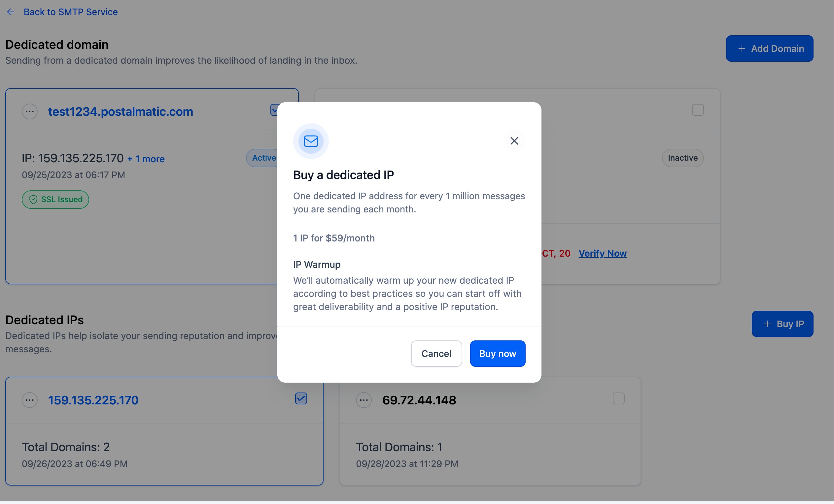The image size is (834, 504).
Task: Open the 159.135.225.170 IP link
Action: tap(93, 400)
